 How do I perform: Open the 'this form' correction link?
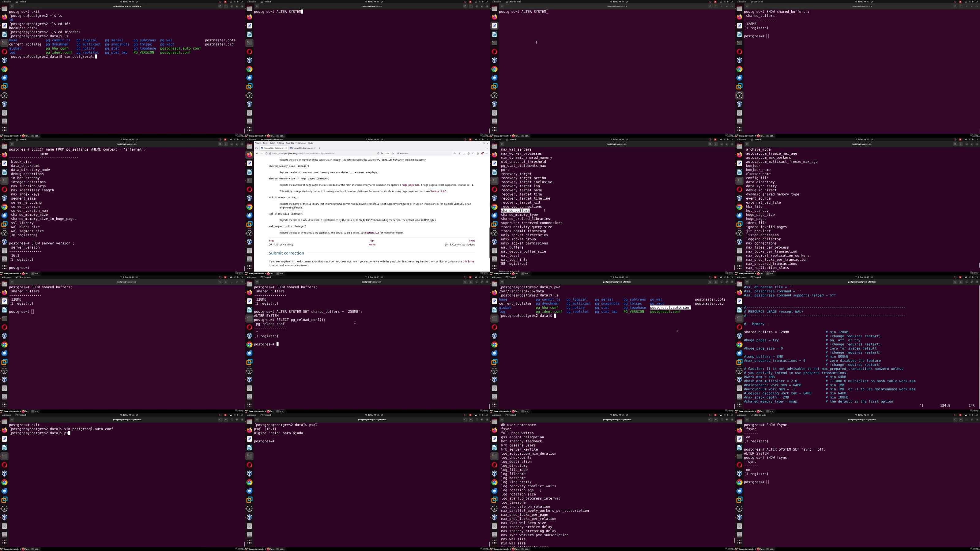pos(468,262)
